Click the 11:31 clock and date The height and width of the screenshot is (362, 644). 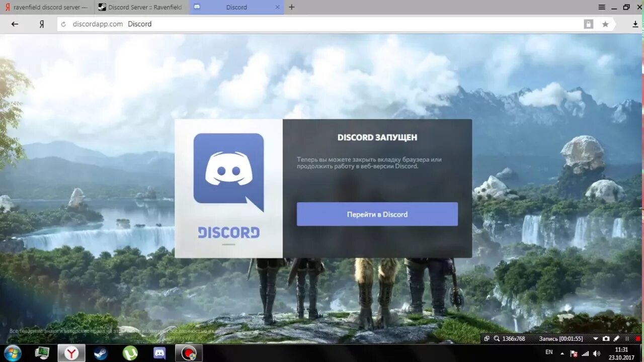tap(621, 353)
